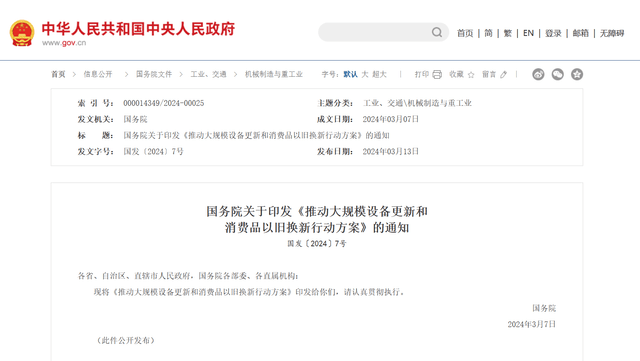Click the www.gov.cn URL text

point(64,42)
